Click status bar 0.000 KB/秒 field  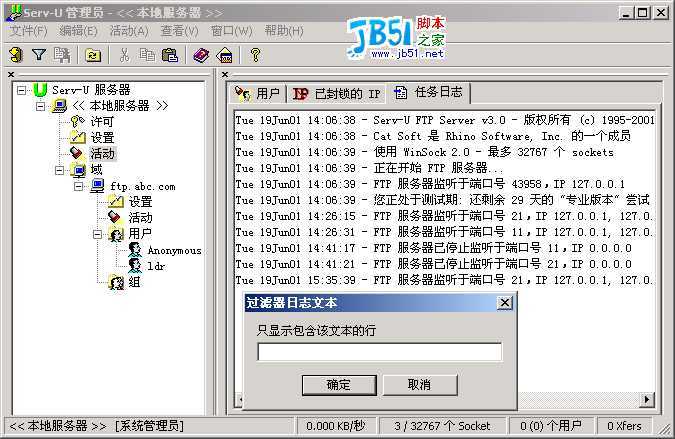pos(336,426)
